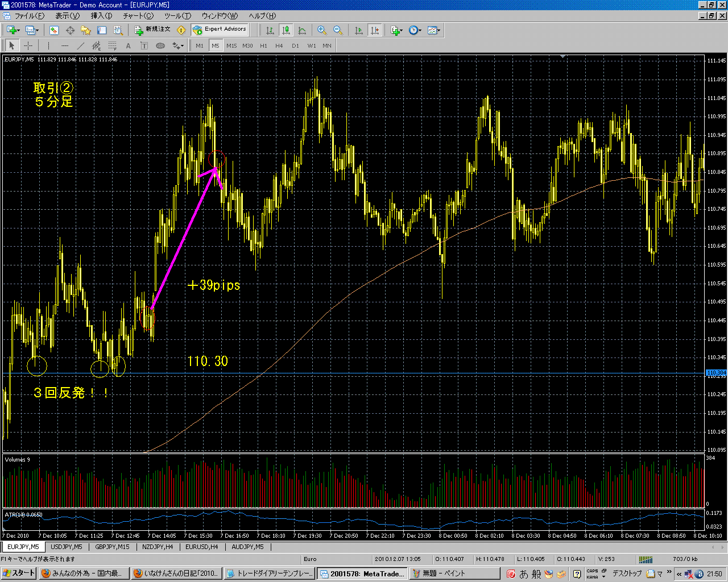Click the blue 110.30 horizontal line
The height and width of the screenshot is (582, 728).
(398, 373)
